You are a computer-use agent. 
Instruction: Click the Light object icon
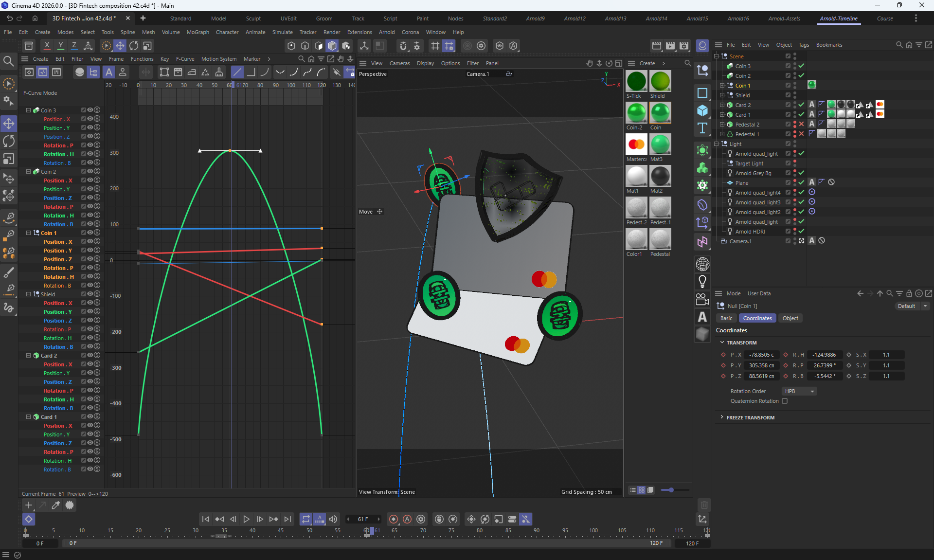[702, 281]
